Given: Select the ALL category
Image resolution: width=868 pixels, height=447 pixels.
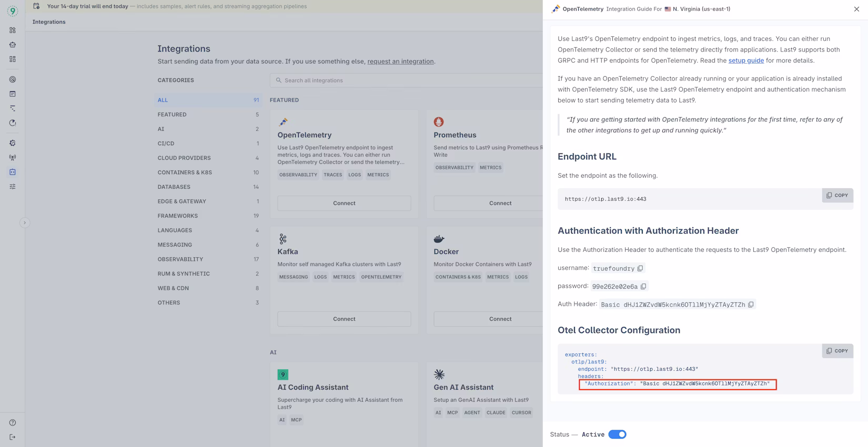Looking at the screenshot, I should click(208, 100).
